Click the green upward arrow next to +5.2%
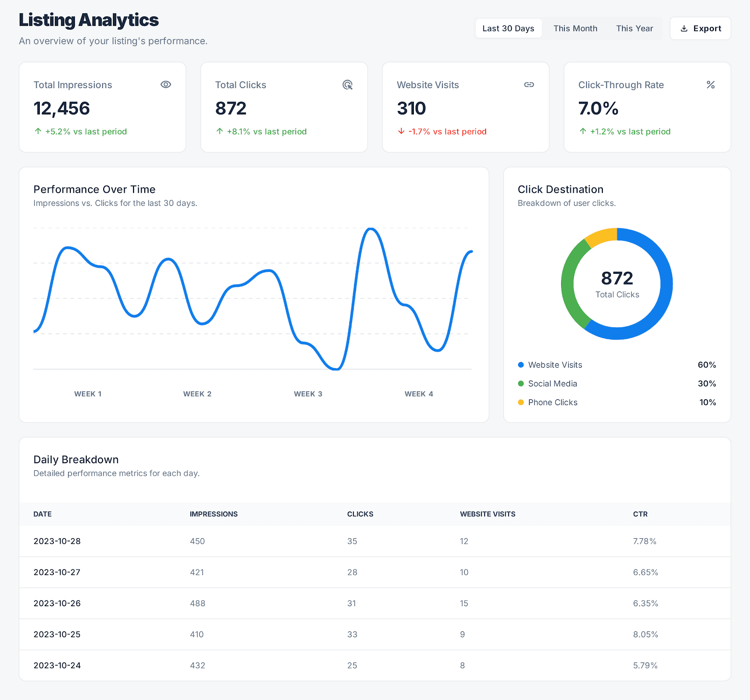Image resolution: width=750 pixels, height=700 pixels. click(38, 131)
